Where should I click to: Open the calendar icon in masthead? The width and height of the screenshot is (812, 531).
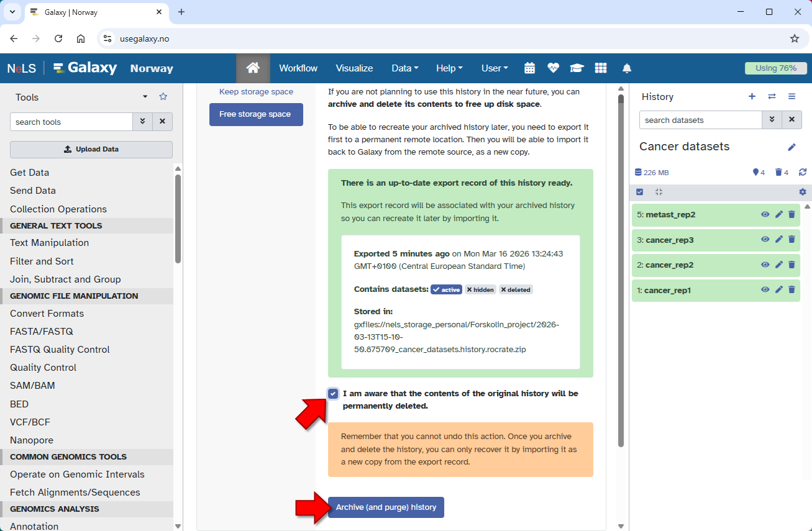click(529, 68)
